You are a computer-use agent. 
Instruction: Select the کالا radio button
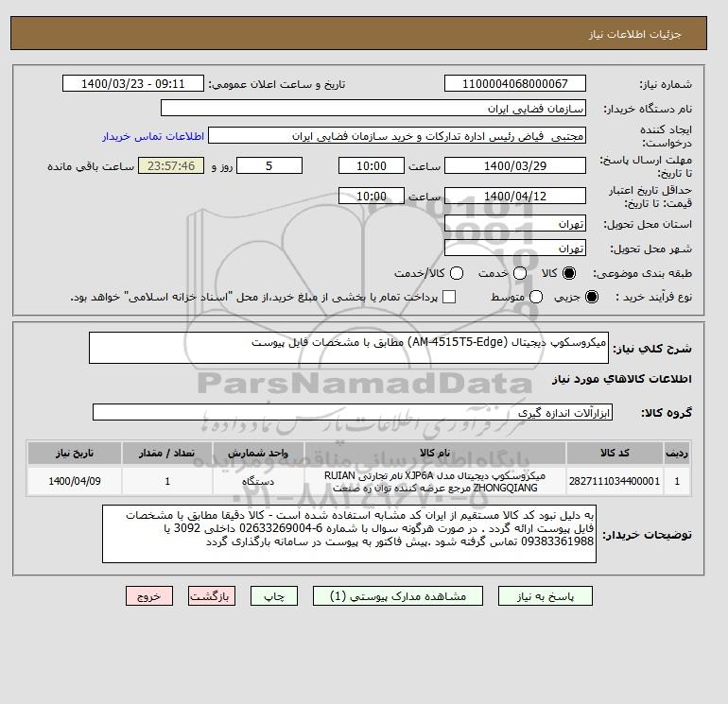[x=569, y=273]
